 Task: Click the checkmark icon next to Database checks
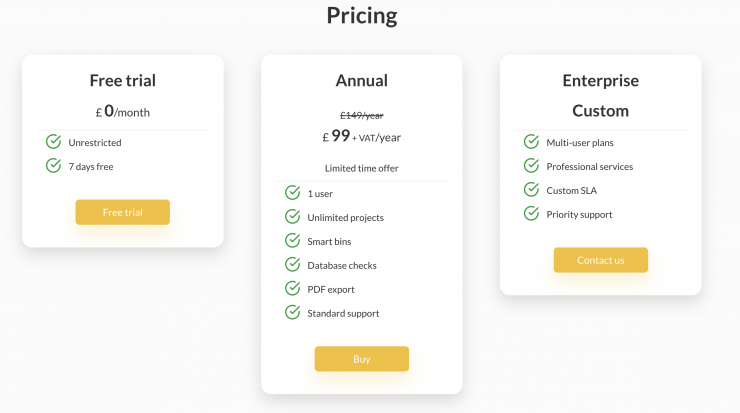293,265
